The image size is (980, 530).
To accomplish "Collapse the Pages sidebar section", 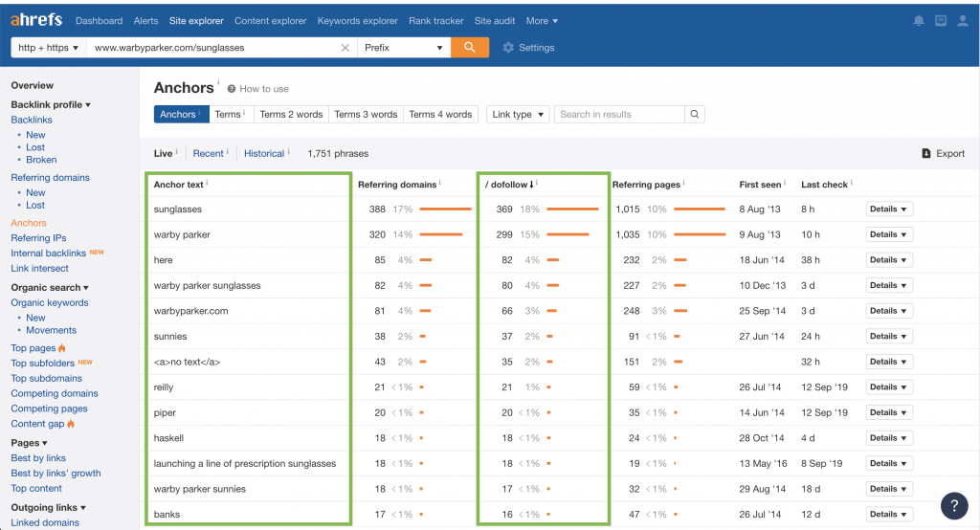I will pos(29,443).
